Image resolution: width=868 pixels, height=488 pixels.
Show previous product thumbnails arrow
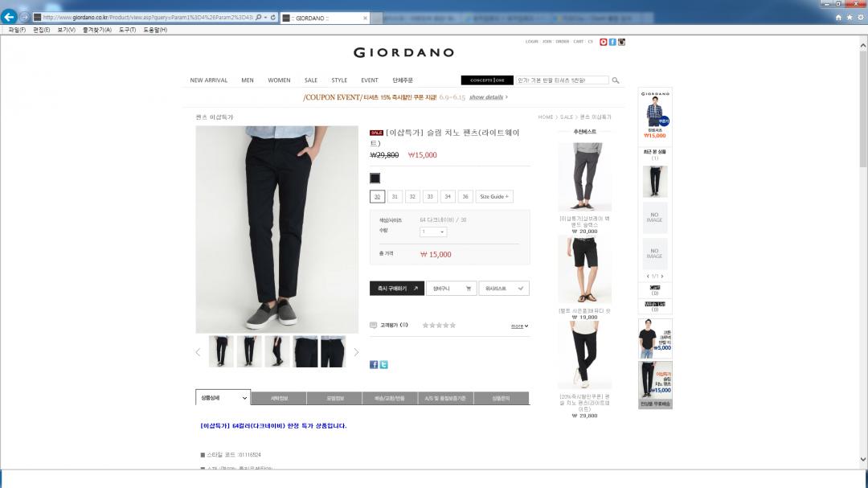pyautogui.click(x=199, y=352)
